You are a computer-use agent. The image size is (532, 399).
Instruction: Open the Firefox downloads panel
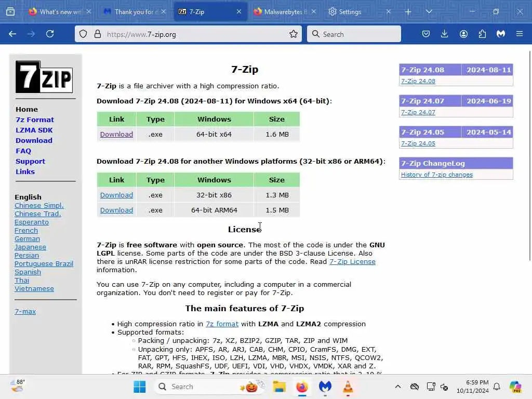(445, 34)
